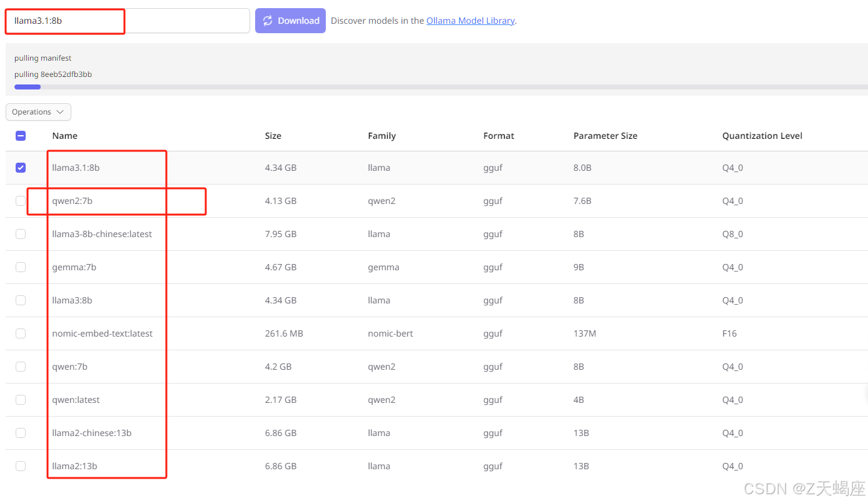
Task: Click the Quantization Level column header
Action: click(x=762, y=136)
